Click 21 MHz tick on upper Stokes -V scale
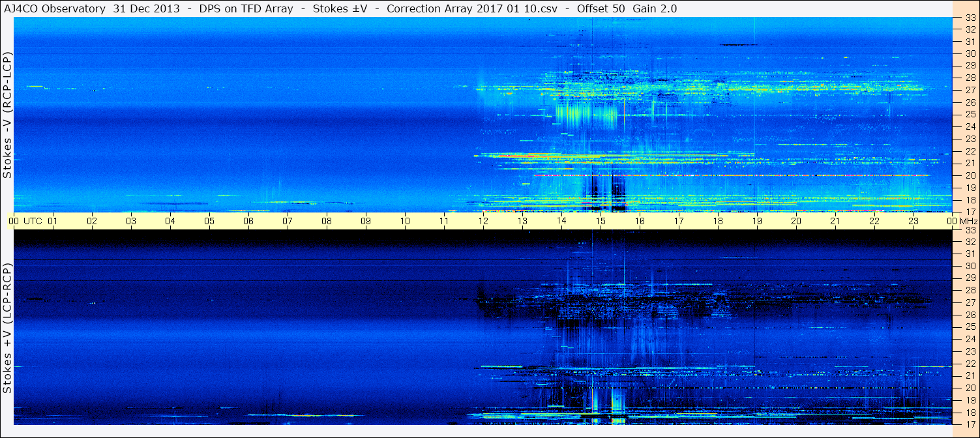 (970, 163)
